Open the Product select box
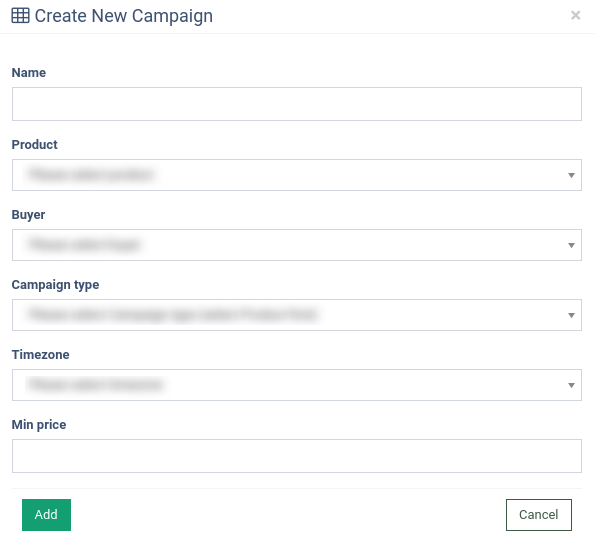 [297, 175]
